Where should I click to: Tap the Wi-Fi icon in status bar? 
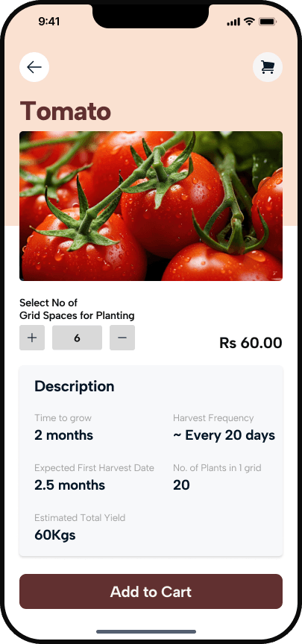tap(249, 22)
